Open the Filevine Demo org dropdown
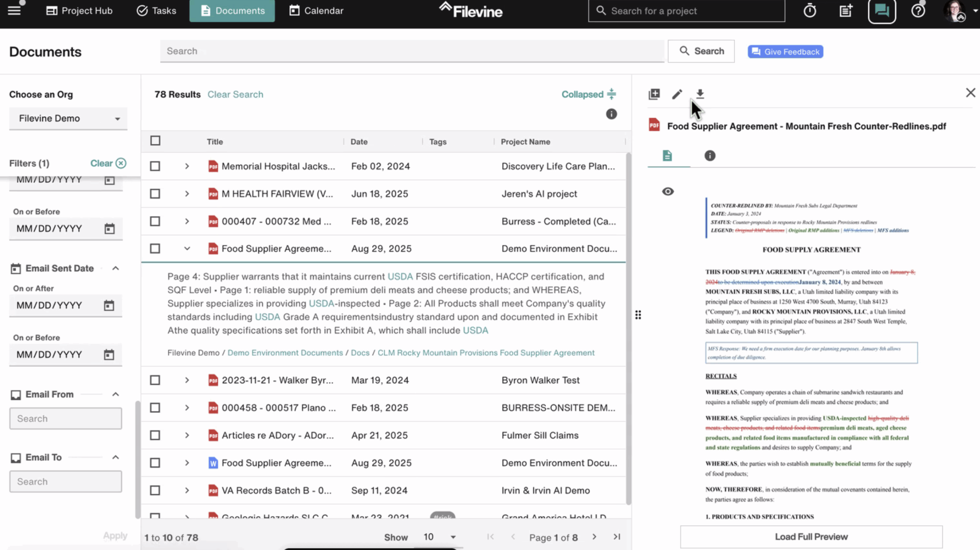This screenshot has height=550, width=980. click(x=68, y=119)
